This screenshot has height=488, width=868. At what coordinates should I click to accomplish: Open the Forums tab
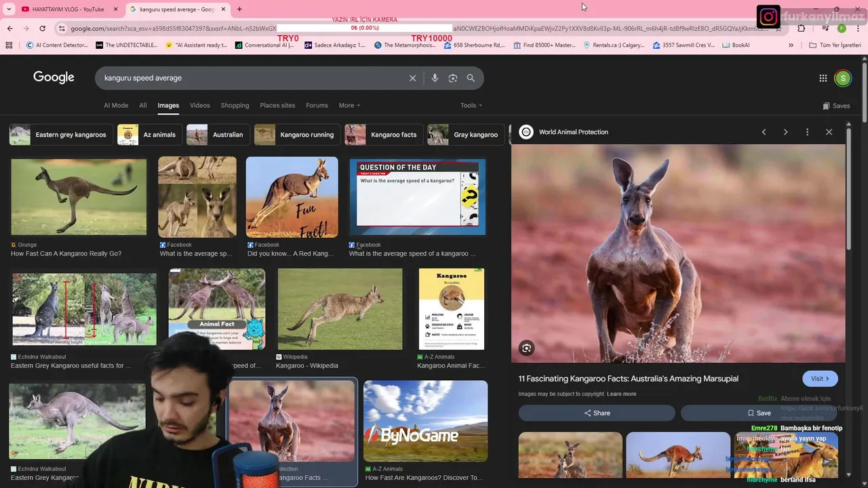click(317, 106)
